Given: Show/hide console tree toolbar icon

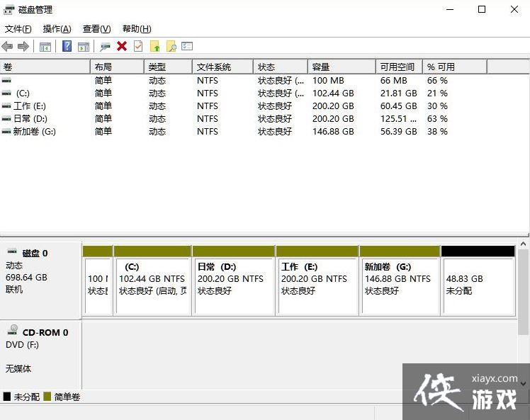Looking at the screenshot, I should pos(45,47).
